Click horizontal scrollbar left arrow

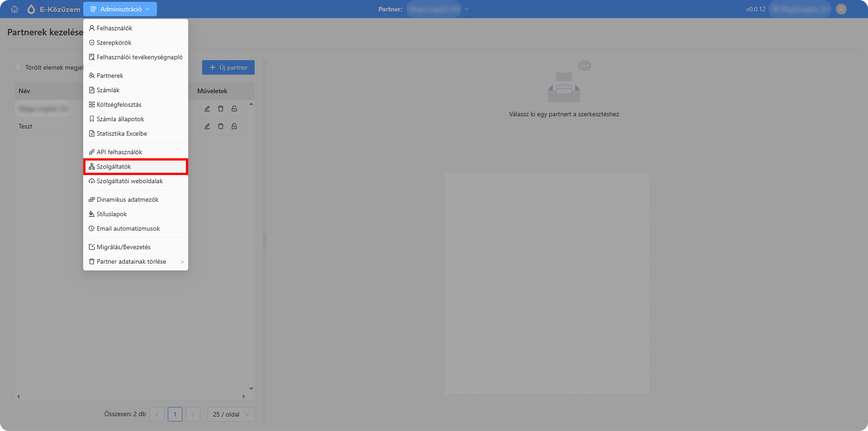tap(19, 396)
